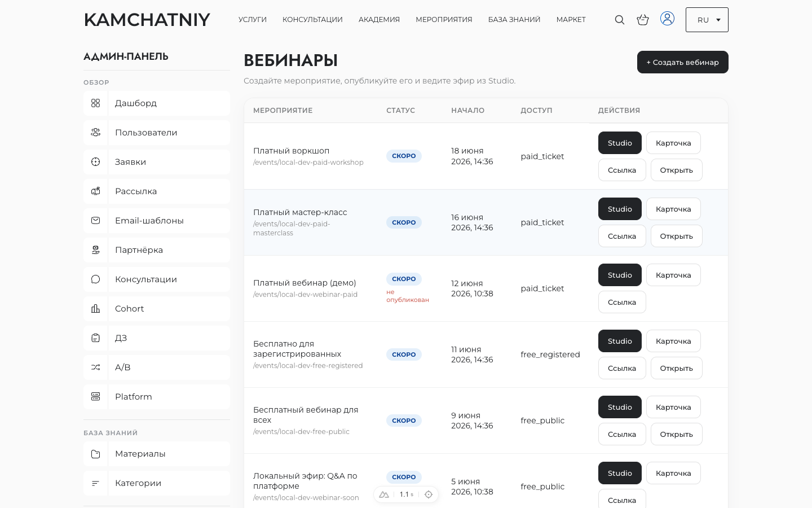Open Studio for Платный вебинар (демо)
Screen dimensions: 812x508
pyautogui.click(x=620, y=275)
